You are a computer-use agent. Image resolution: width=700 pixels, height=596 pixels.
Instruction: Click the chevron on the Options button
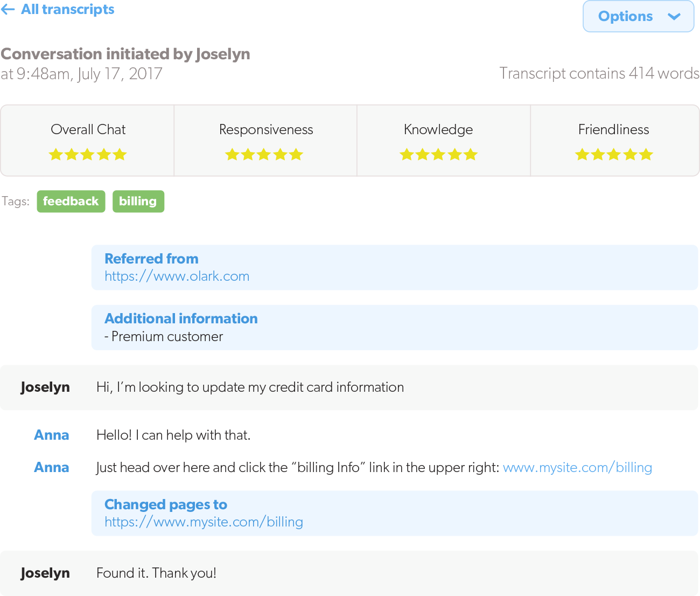tap(674, 17)
